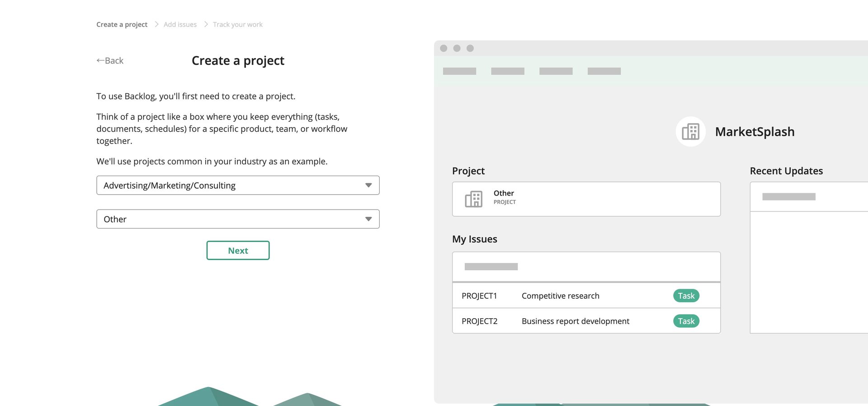Open the PROJECT1 Competitive research issue
Viewport: 868px width, 406px height.
560,296
